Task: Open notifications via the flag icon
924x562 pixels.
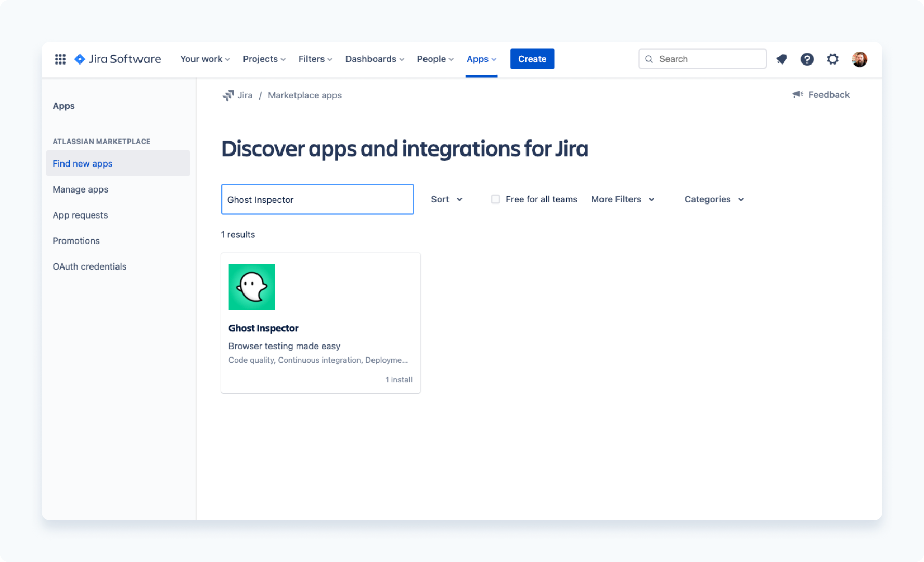Action: (781, 59)
